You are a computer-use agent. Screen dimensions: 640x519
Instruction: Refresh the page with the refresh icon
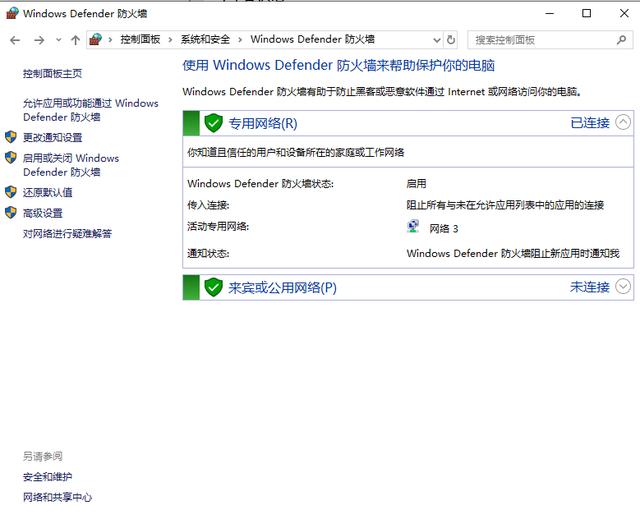pos(451,40)
